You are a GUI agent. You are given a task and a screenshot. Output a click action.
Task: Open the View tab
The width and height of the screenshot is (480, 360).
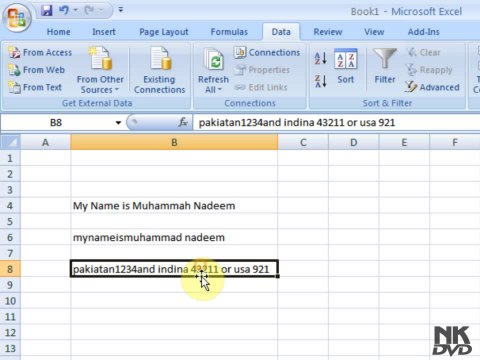[x=374, y=32]
